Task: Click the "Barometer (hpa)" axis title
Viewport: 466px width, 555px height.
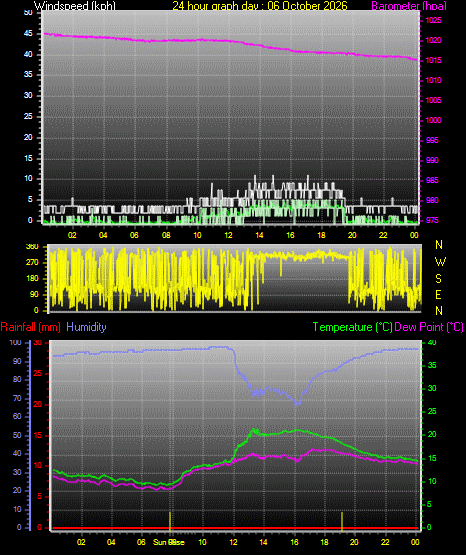Action: (x=409, y=6)
